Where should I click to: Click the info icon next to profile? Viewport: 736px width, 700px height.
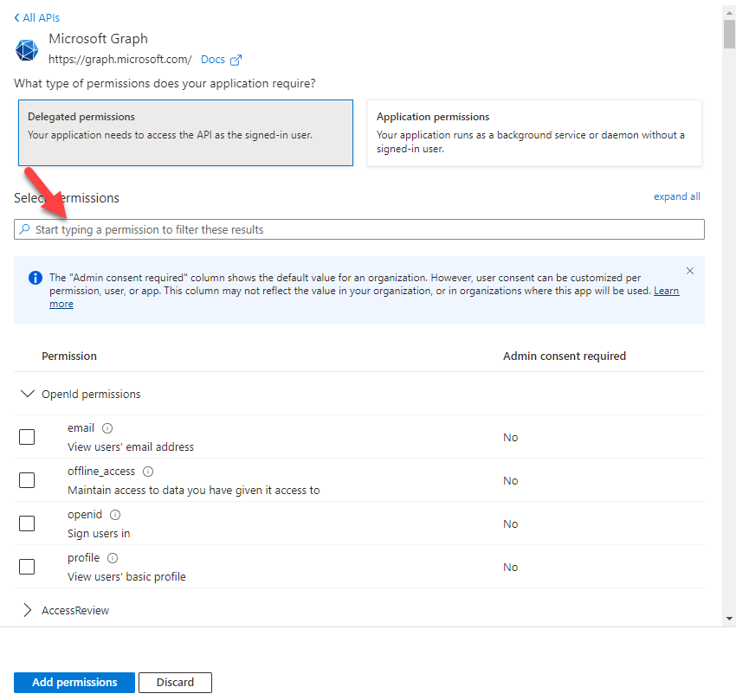pyautogui.click(x=113, y=558)
